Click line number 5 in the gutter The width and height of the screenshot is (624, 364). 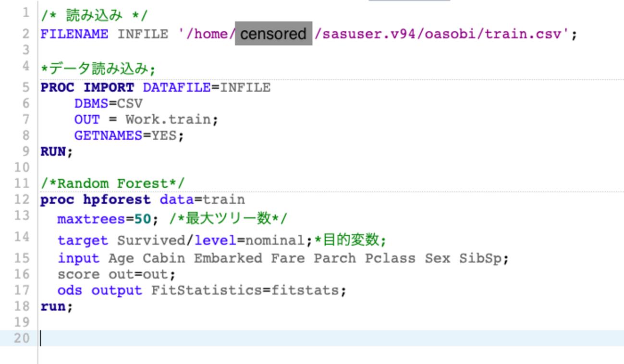25,87
